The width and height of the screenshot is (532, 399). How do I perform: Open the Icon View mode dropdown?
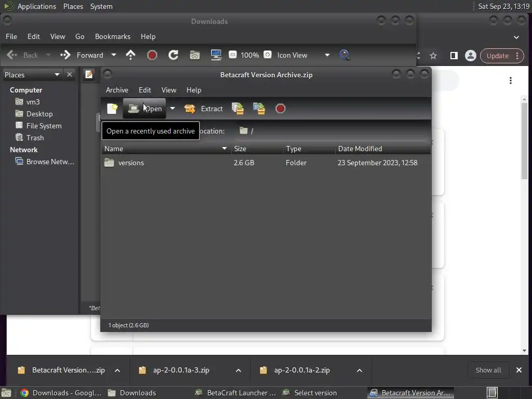click(303, 55)
